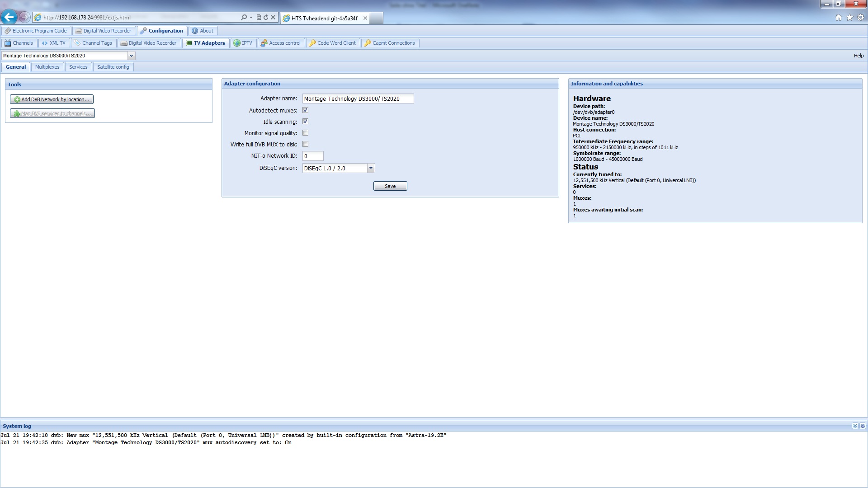Click the browser refresh icon
Viewport: 868px width, 488px height.
pos(266,17)
